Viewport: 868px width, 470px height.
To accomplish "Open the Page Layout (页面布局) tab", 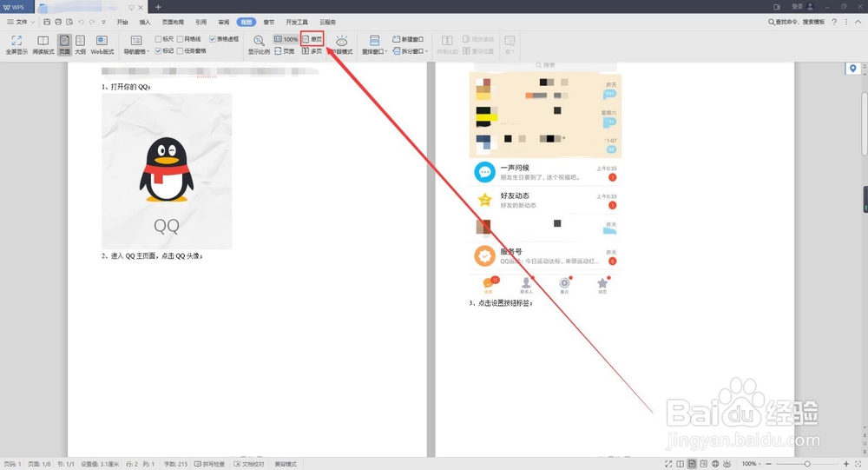I will click(x=173, y=23).
